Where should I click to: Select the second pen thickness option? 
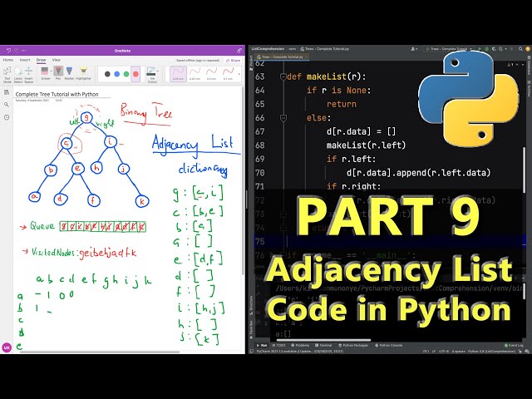[195, 74]
